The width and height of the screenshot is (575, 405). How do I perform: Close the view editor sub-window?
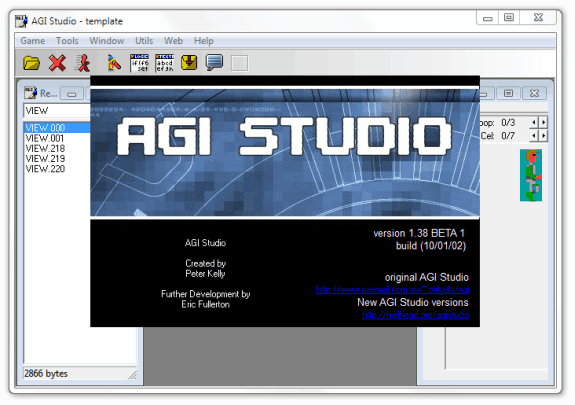(x=534, y=93)
